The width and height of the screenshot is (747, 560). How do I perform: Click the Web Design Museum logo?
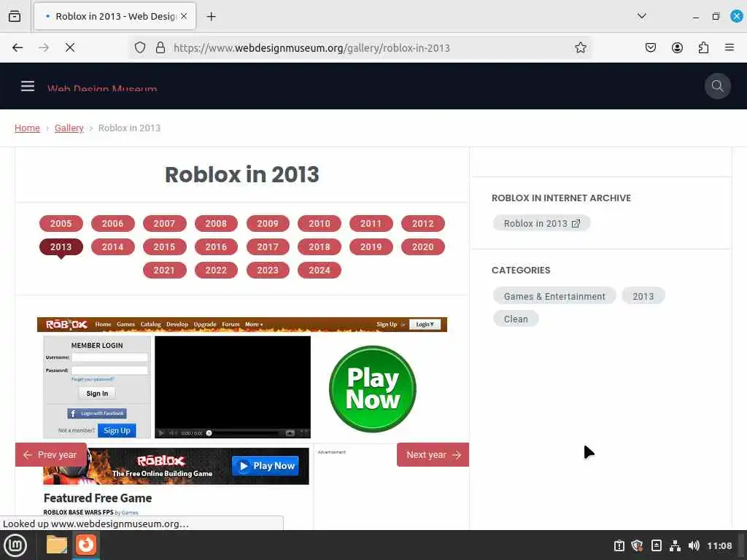point(102,88)
